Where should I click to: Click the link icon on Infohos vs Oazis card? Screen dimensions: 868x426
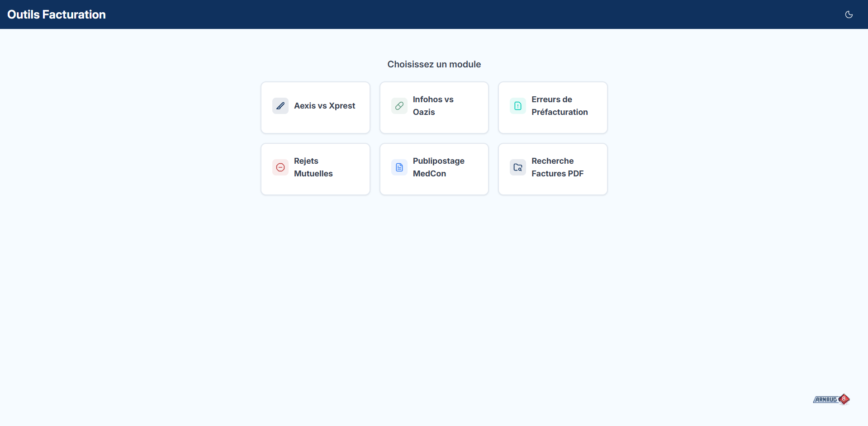click(x=399, y=105)
